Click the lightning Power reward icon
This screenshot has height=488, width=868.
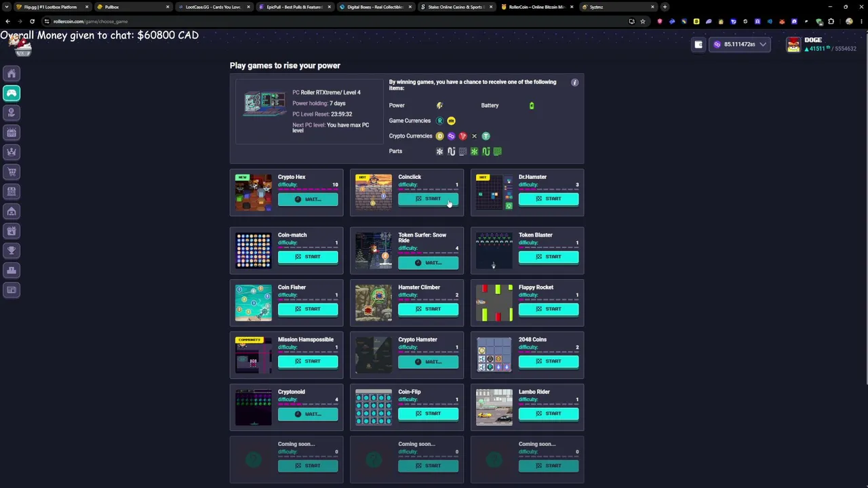click(439, 106)
